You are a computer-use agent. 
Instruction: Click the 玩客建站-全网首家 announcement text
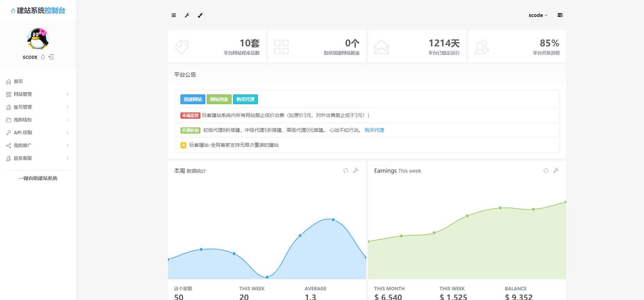(234, 145)
